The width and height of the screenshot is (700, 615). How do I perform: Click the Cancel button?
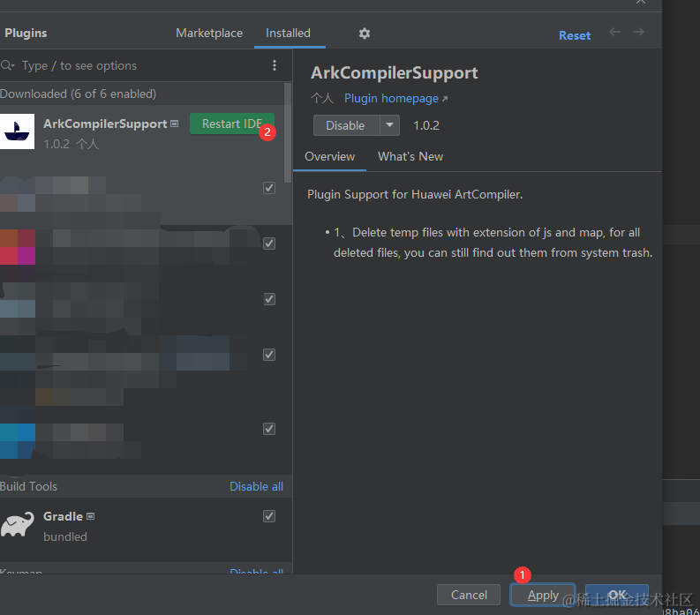click(x=469, y=595)
